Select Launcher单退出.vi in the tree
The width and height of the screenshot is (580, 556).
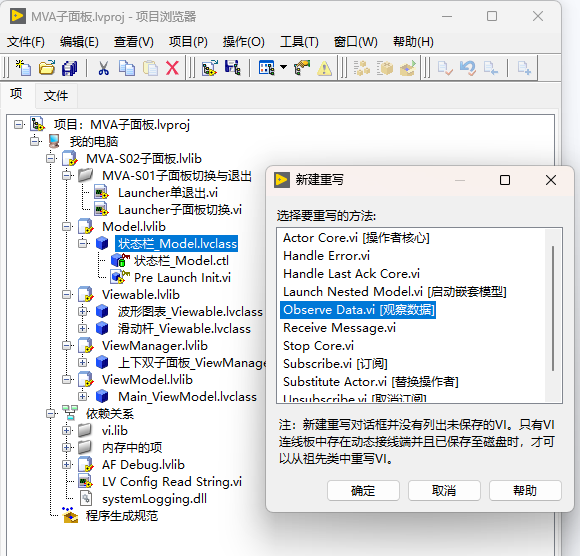(x=168, y=193)
